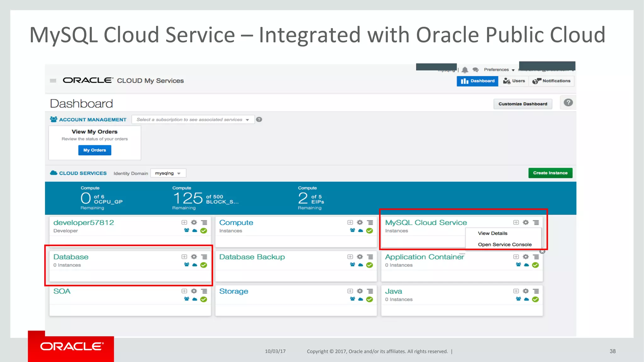The width and height of the screenshot is (644, 362).
Task: Expand MySQL Cloud Service tile plus icon
Action: click(x=516, y=222)
